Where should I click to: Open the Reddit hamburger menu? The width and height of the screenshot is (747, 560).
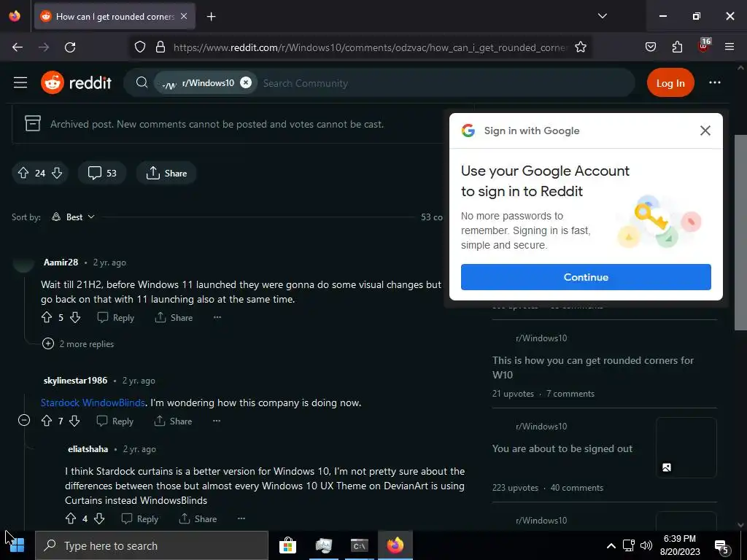(20, 83)
